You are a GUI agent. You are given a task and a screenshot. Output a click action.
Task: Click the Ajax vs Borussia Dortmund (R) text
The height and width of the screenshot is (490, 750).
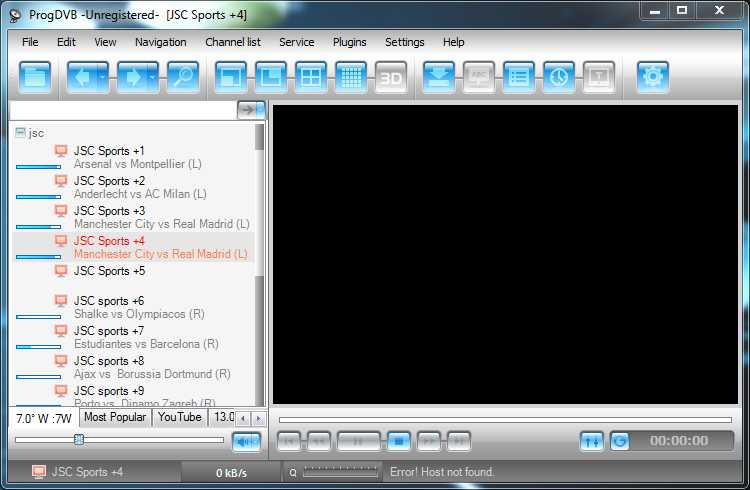(152, 374)
